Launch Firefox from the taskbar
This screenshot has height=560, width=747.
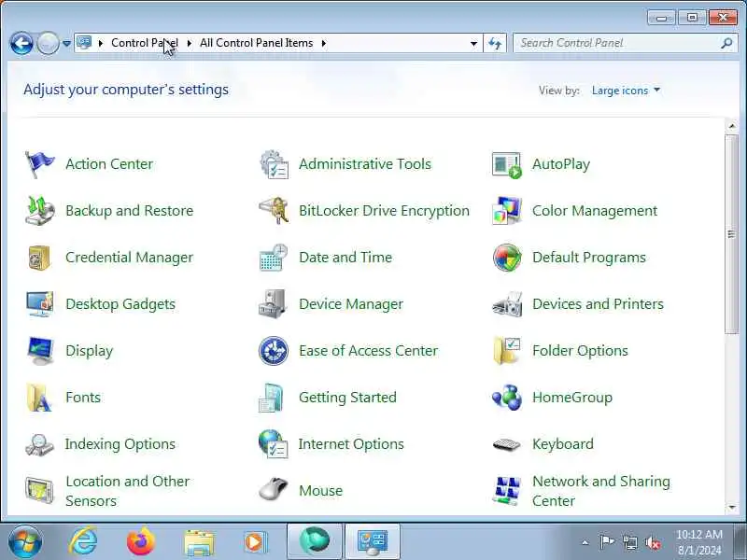pyautogui.click(x=141, y=542)
